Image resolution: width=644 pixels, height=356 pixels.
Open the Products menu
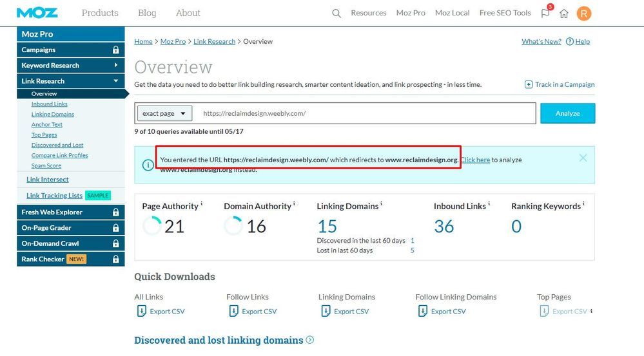click(100, 13)
